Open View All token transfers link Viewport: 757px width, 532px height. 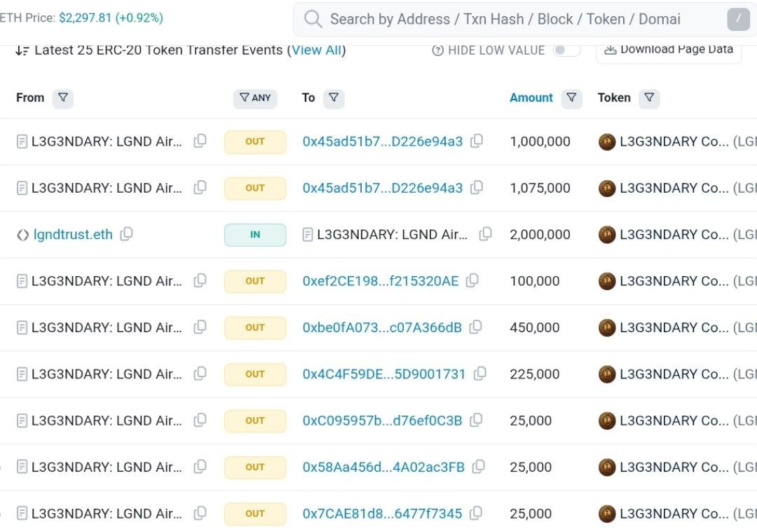coord(317,50)
